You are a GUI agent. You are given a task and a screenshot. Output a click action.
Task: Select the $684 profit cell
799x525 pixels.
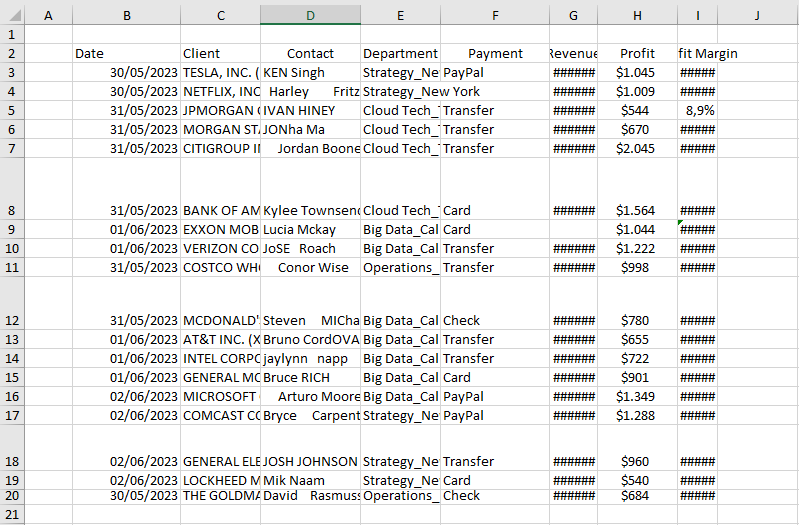click(637, 496)
